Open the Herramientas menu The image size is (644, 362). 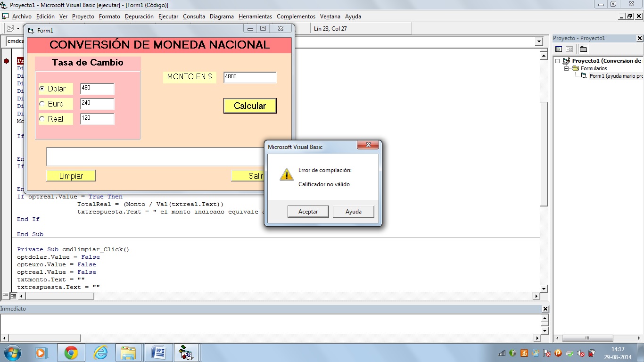255,16
